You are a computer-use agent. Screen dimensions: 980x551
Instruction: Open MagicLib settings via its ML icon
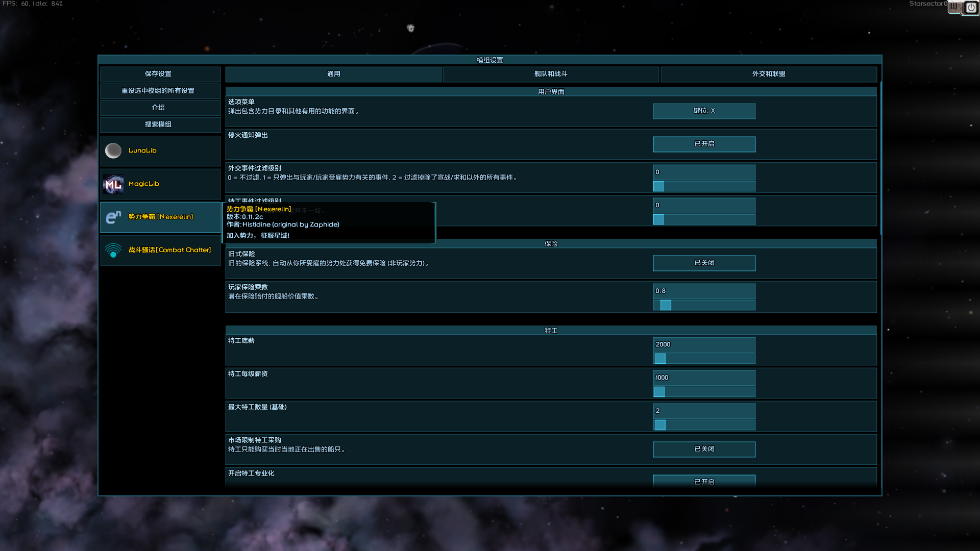tap(113, 184)
